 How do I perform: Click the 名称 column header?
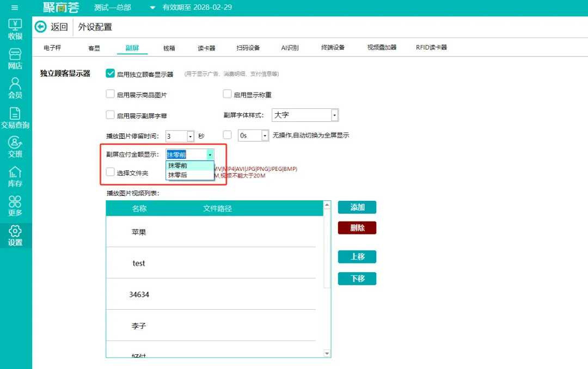139,208
